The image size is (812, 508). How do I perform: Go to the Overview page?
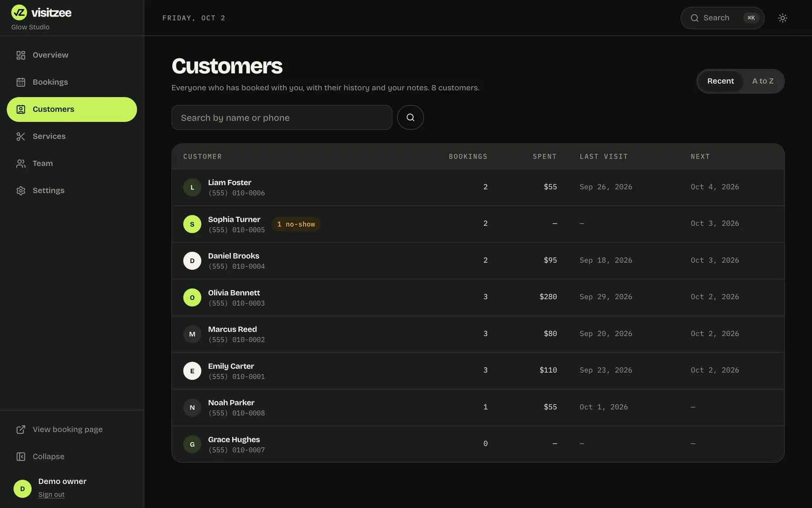(72, 55)
